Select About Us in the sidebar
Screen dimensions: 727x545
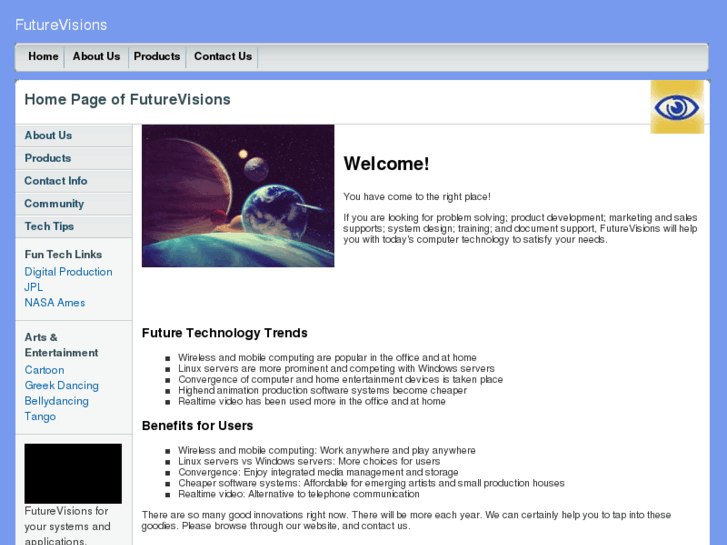[74, 135]
